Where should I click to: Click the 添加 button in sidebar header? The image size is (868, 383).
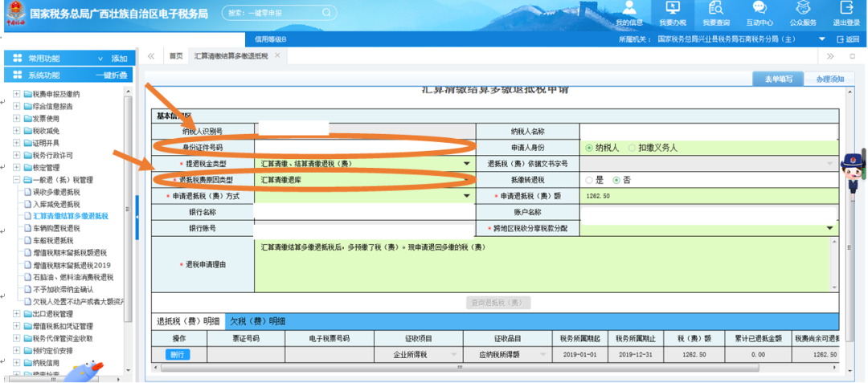[x=119, y=59]
